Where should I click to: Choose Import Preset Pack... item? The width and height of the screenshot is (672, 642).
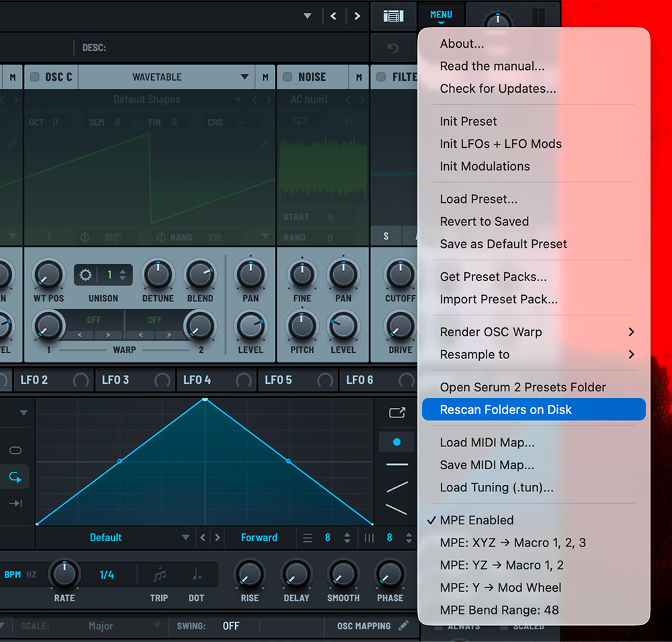point(534,299)
